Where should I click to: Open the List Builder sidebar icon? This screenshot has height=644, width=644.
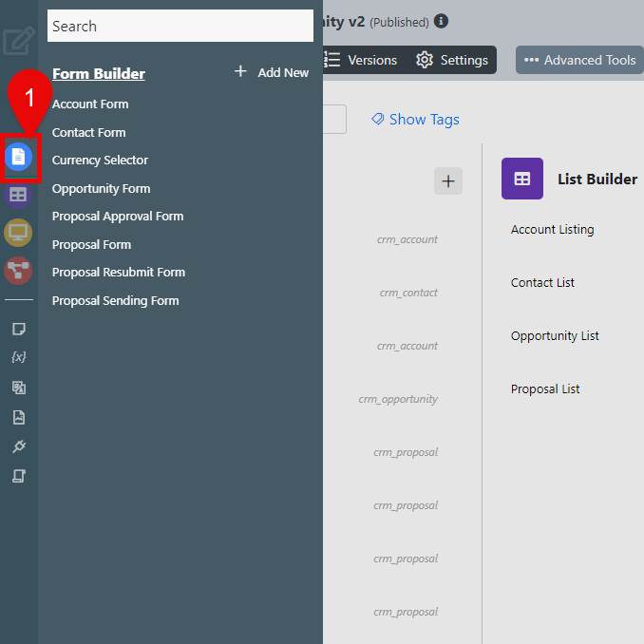(x=19, y=195)
